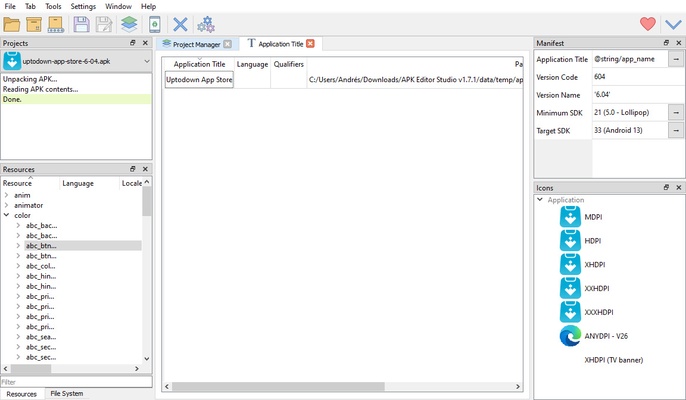Expand the abc_col... tree item
686x400 pixels.
pyautogui.click(x=18, y=266)
